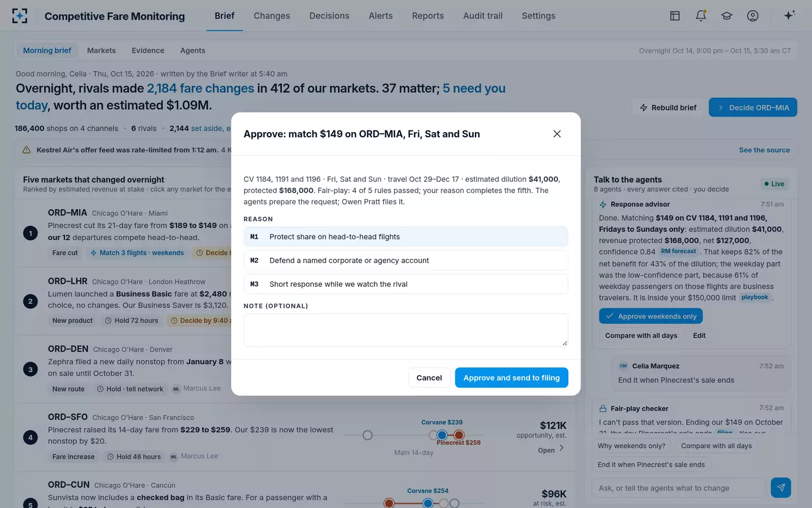Click the Why weekends only? suggestion chip
812x508 pixels.
pos(632,446)
